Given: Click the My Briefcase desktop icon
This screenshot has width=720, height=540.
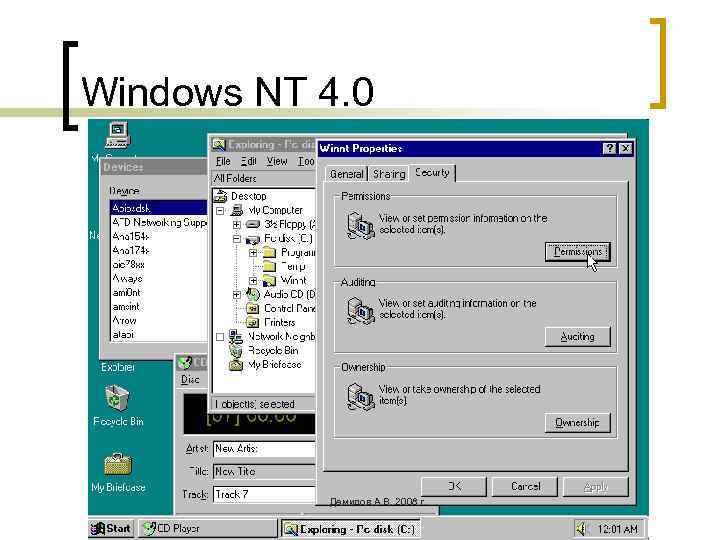Looking at the screenshot, I should coord(118,464).
